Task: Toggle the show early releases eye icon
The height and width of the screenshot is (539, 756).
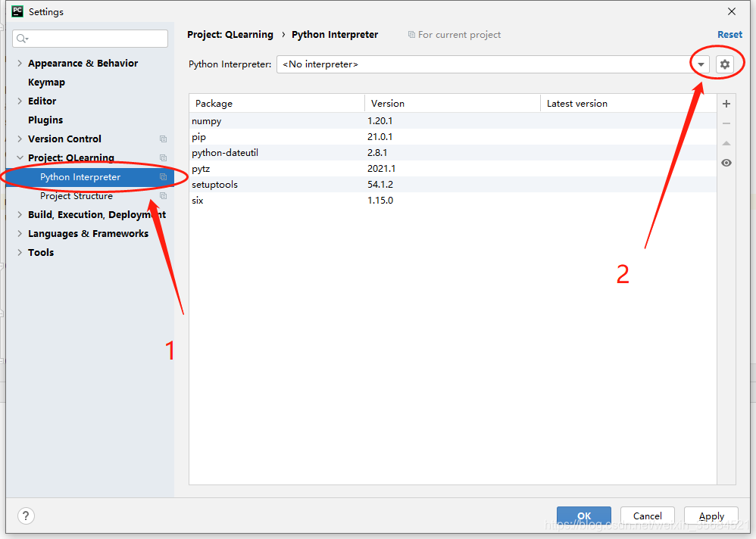Action: click(x=726, y=163)
